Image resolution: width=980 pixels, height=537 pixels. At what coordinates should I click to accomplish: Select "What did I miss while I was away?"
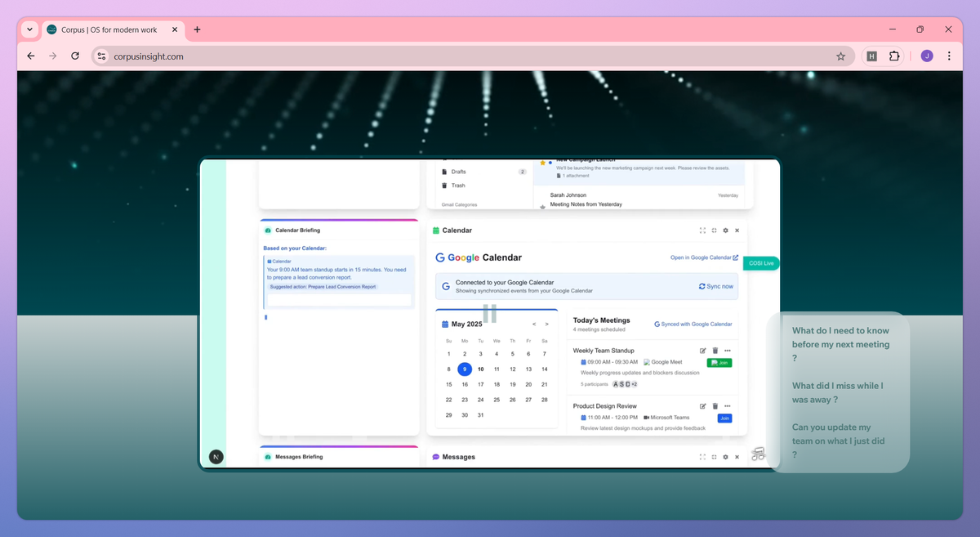[x=838, y=392]
